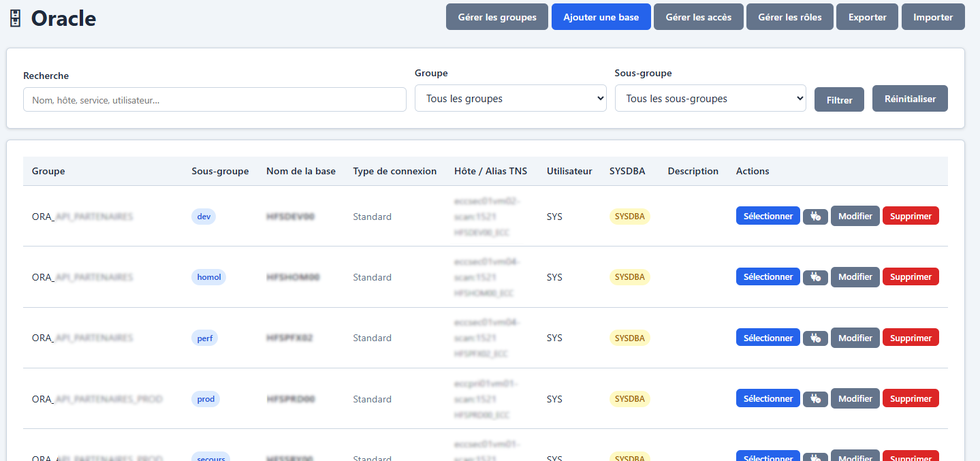This screenshot has height=461, width=980.
Task: Open the Groupe dropdown filter
Action: [x=511, y=98]
